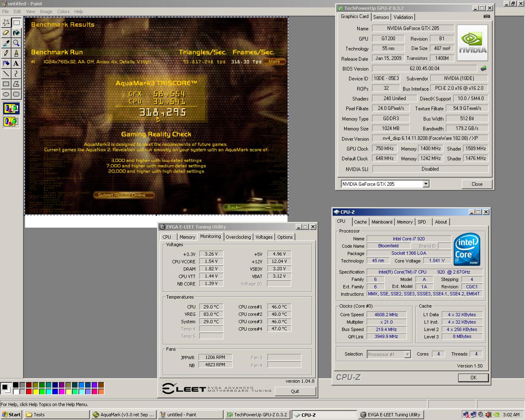Choose the Ellipse shape tool
The height and width of the screenshot is (420, 525).
point(6,94)
